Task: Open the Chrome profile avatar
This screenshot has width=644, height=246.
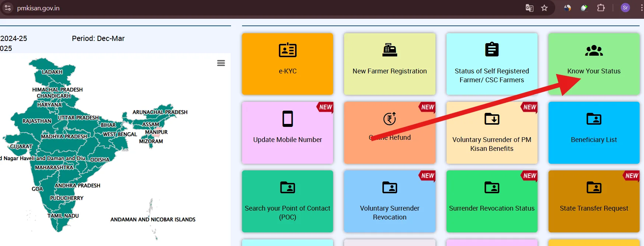Action: 625,8
